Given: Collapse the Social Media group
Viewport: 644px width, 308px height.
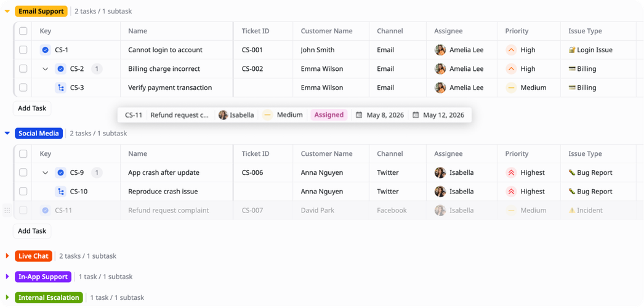Looking at the screenshot, I should pos(7,134).
